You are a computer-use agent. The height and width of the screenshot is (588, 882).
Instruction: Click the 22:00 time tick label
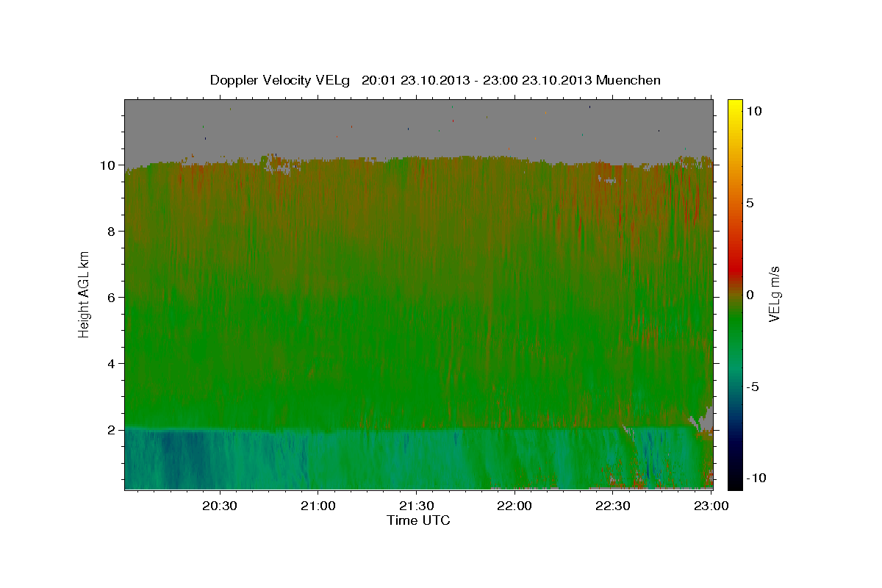(514, 506)
